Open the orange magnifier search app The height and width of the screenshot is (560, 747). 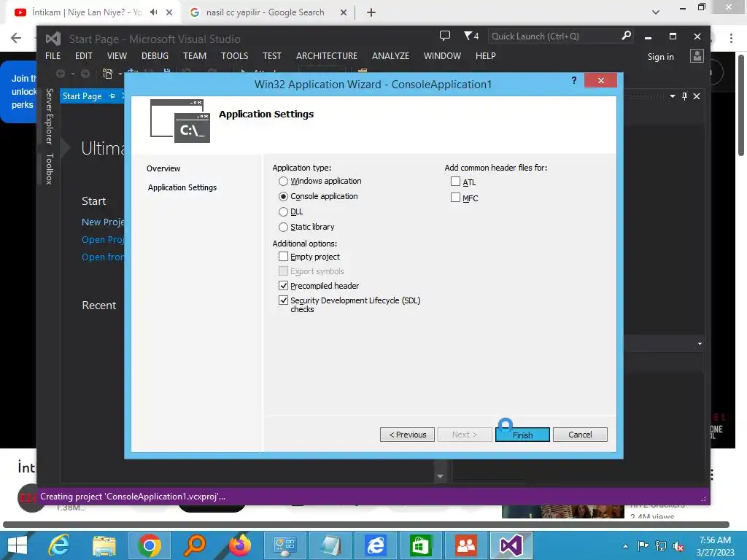195,545
